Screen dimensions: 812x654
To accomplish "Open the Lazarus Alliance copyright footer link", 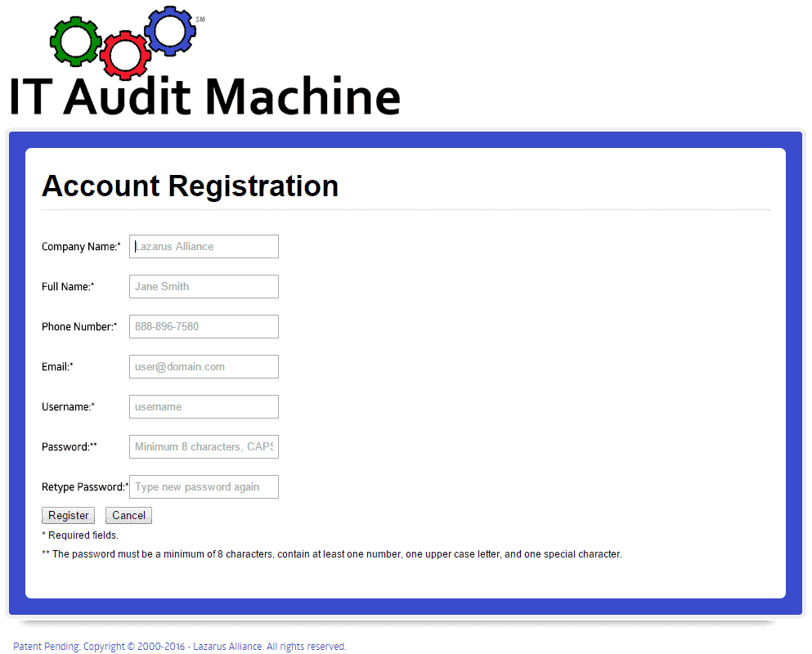I will click(x=179, y=646).
